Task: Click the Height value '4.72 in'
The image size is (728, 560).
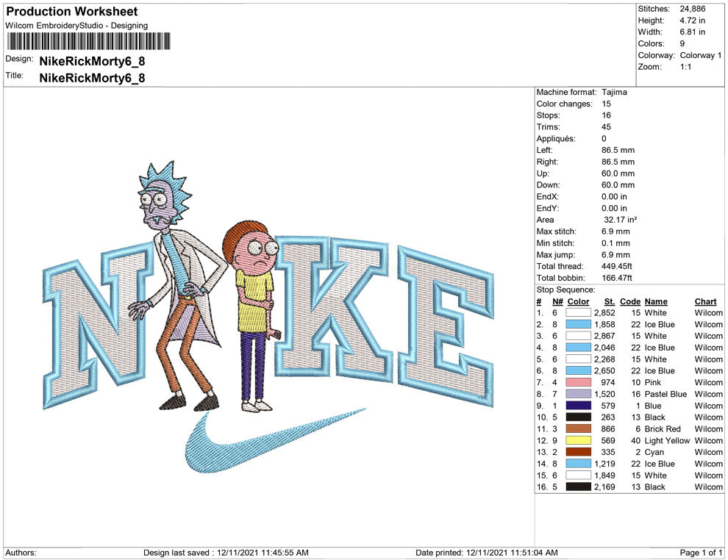Action: tap(692, 21)
